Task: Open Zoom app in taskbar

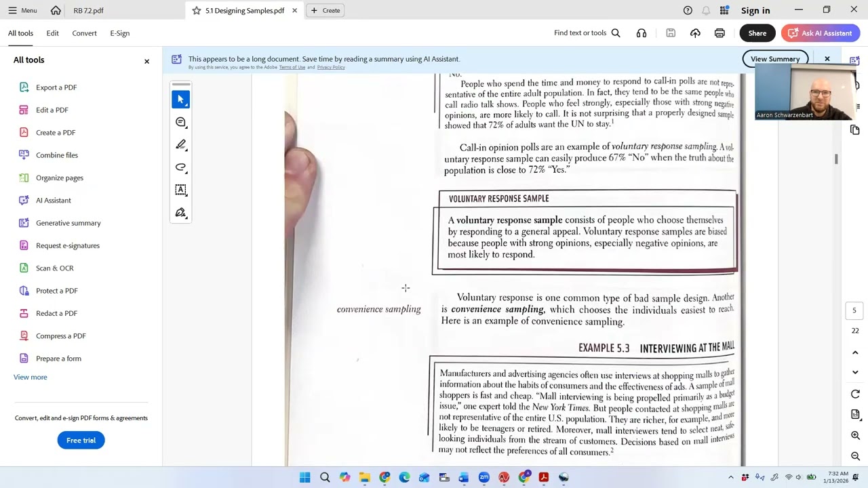Action: click(484, 477)
